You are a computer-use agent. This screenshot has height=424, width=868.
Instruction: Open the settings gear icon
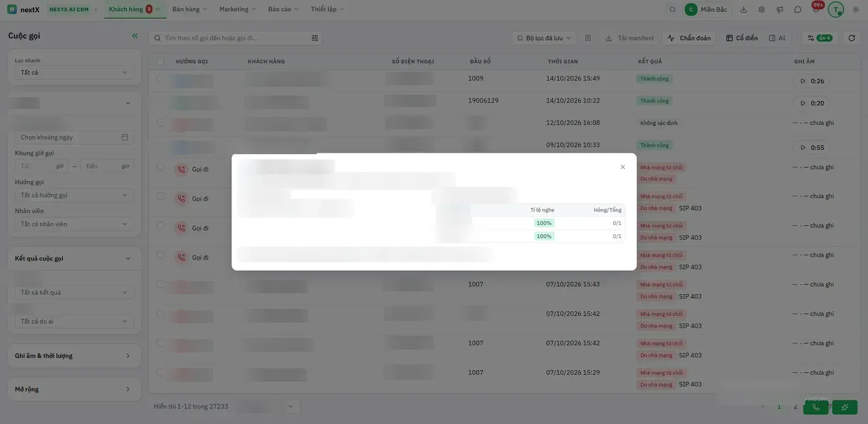(x=762, y=9)
